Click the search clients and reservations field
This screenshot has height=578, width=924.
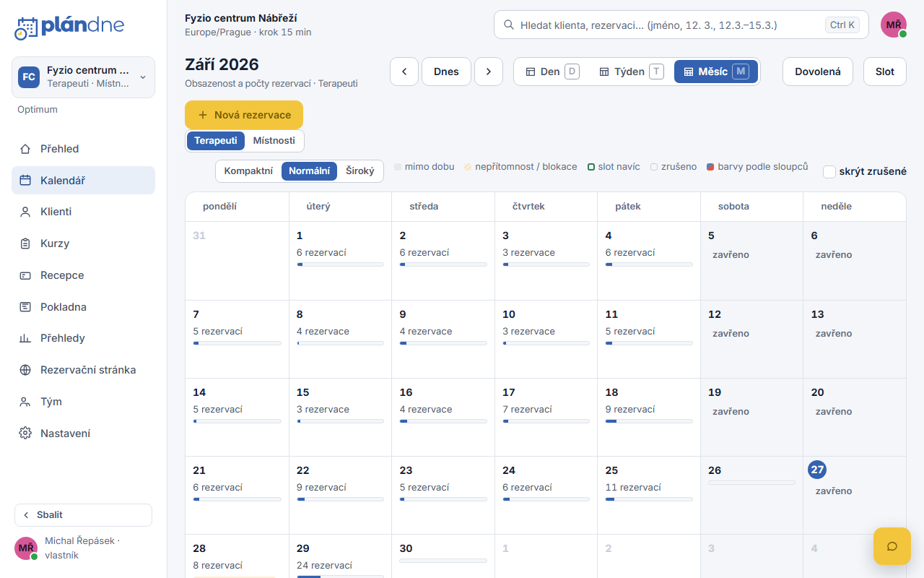(x=681, y=25)
